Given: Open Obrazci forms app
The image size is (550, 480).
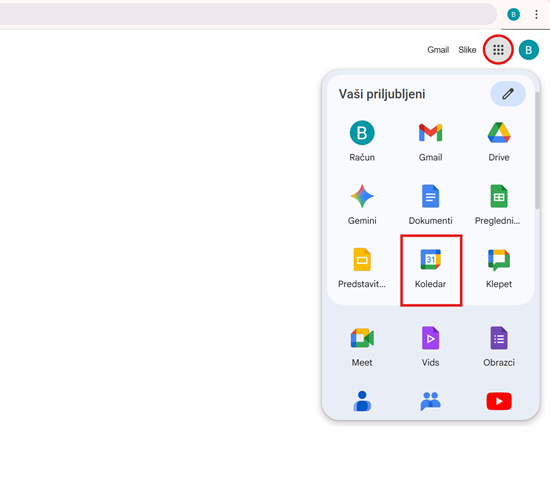Looking at the screenshot, I should pos(498,347).
